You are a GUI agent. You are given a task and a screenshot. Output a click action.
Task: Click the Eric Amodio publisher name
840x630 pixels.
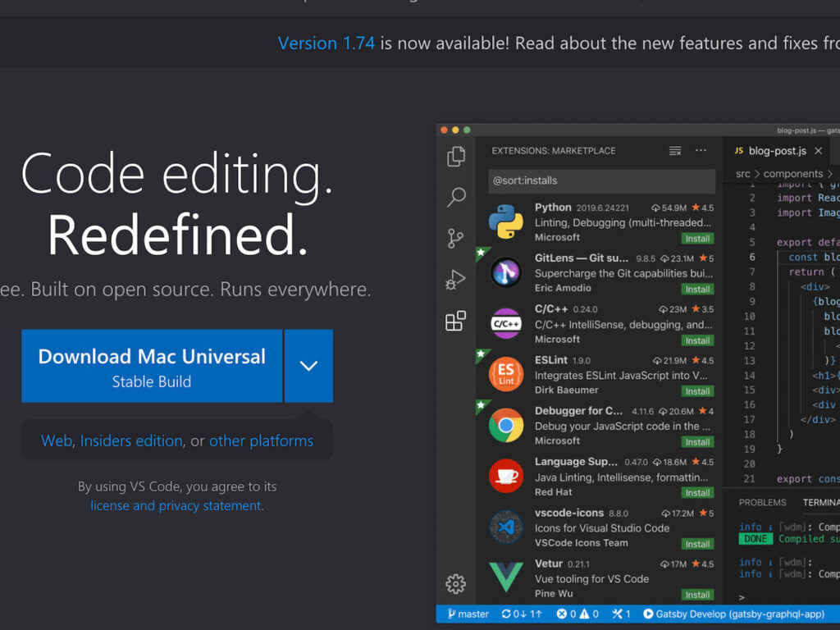point(563,288)
